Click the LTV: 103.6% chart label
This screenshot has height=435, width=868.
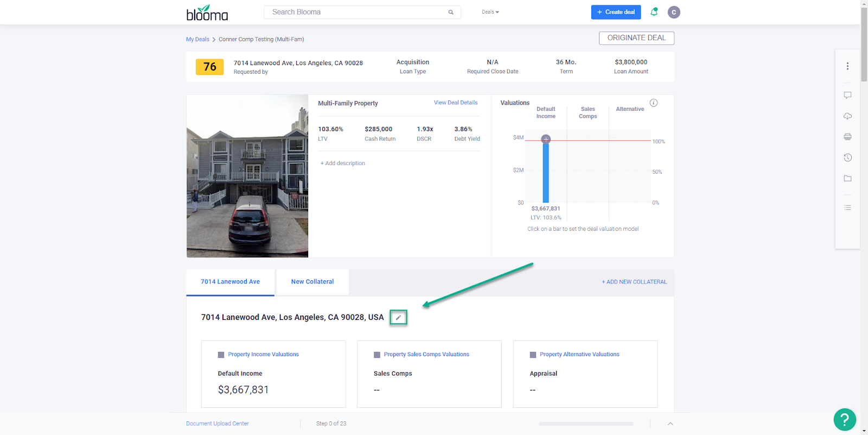546,218
